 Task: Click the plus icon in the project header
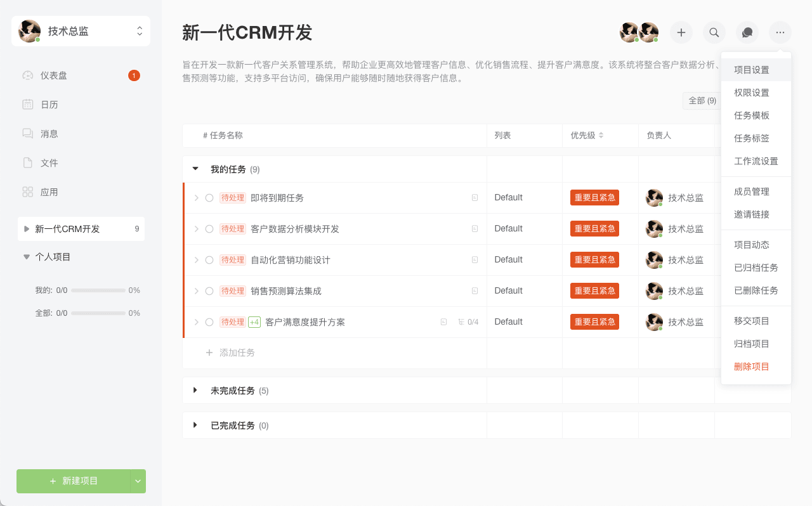[681, 32]
